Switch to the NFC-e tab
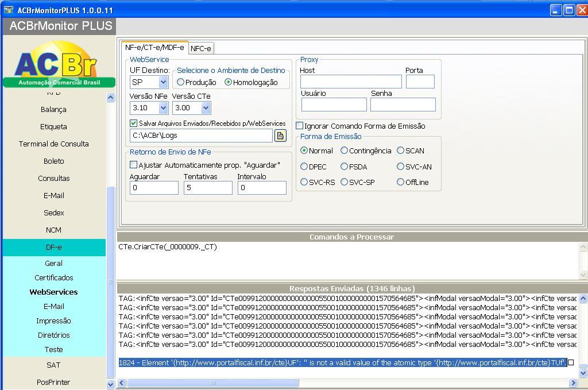The width and height of the screenshot is (588, 390). pyautogui.click(x=200, y=48)
